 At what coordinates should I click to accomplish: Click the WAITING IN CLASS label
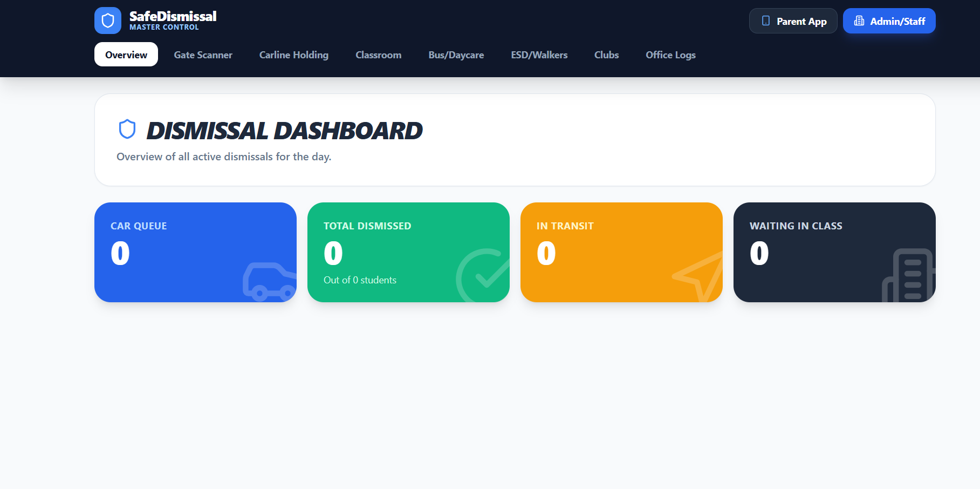coord(796,226)
